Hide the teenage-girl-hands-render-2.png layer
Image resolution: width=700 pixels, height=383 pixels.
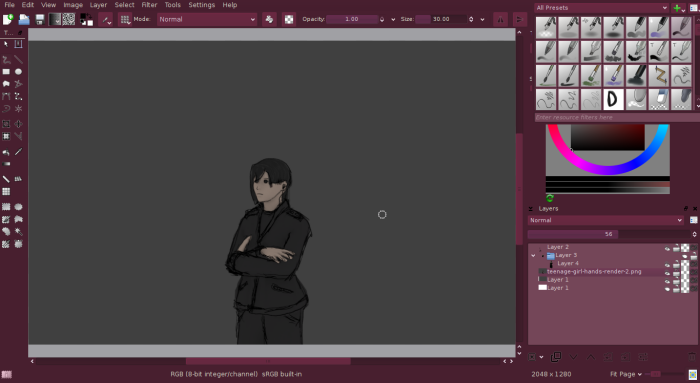click(x=667, y=272)
